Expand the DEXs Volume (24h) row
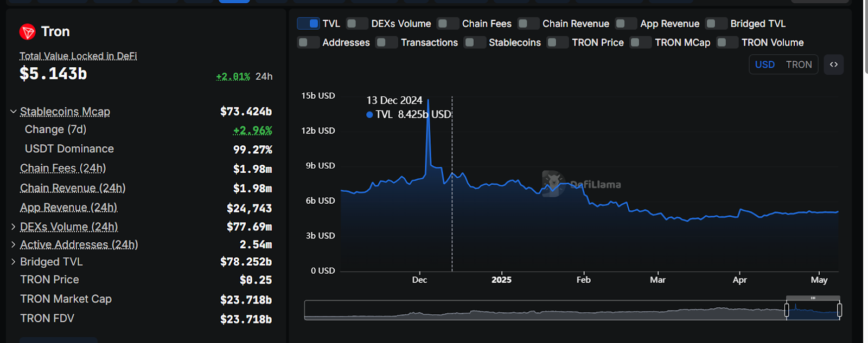 pyautogui.click(x=14, y=226)
